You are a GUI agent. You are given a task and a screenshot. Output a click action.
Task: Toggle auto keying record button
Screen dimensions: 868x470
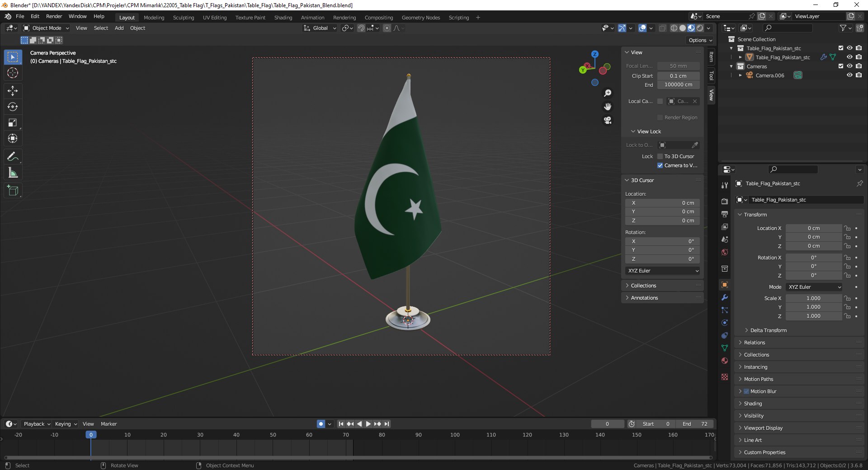click(x=321, y=424)
